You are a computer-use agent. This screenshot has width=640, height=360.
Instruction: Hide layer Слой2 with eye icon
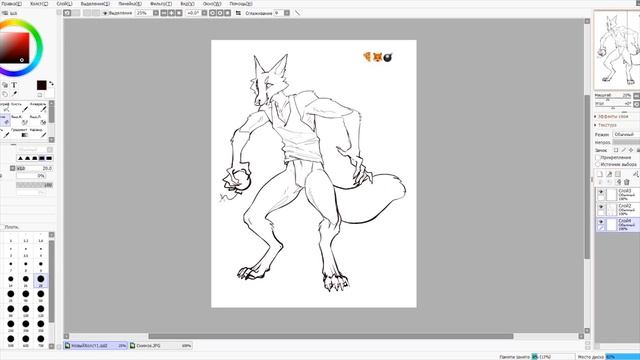[x=601, y=207]
